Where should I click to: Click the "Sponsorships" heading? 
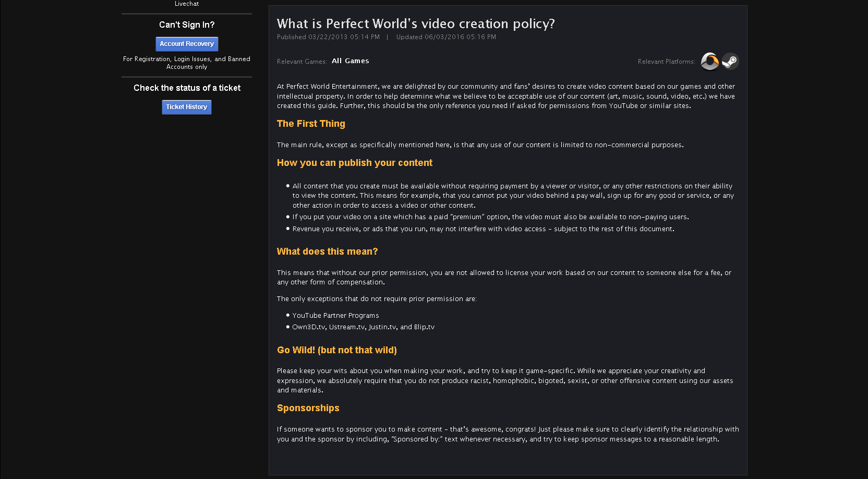(x=308, y=408)
